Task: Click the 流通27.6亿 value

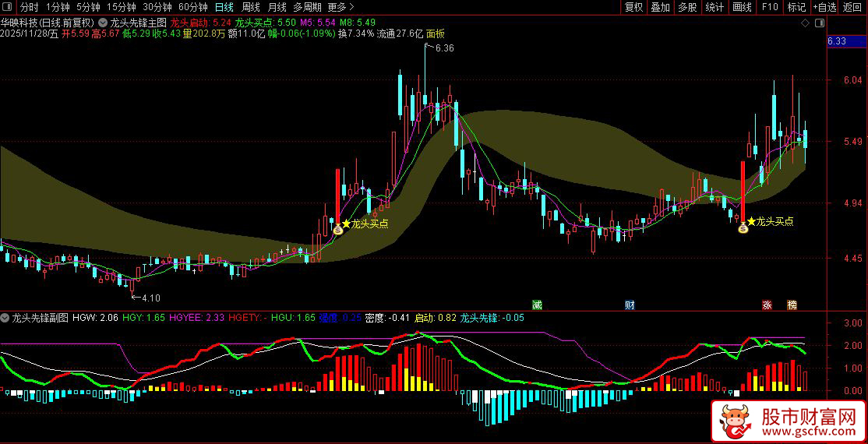Action: [x=400, y=33]
